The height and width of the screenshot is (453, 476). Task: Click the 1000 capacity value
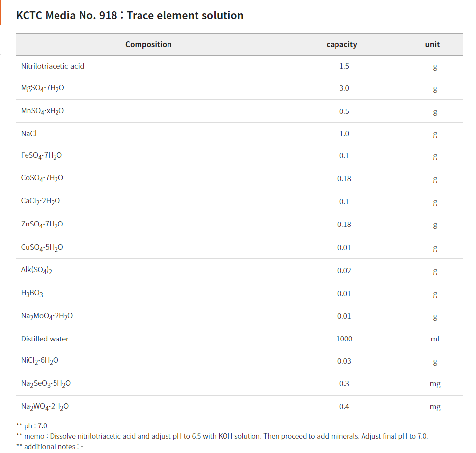[x=344, y=339]
